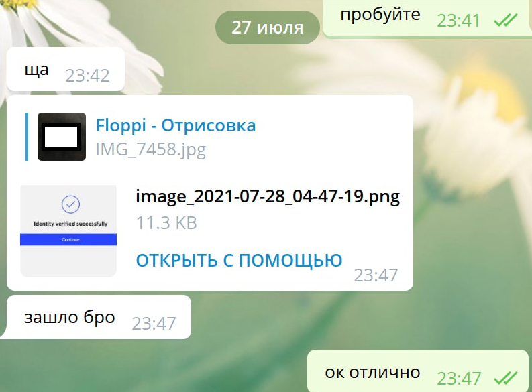Screen dimensions: 532x392
Task: Click the replied IMG_7458.jpg thumbnail
Action: (x=62, y=137)
